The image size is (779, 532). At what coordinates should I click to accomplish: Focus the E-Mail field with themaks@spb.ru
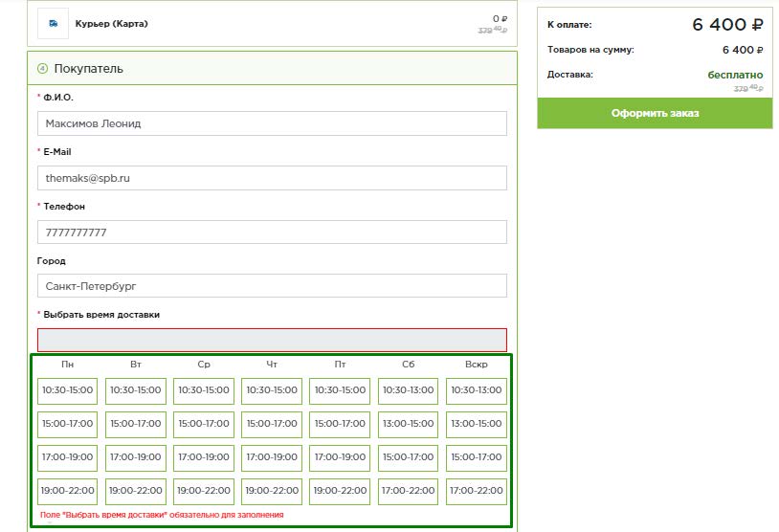coord(272,178)
